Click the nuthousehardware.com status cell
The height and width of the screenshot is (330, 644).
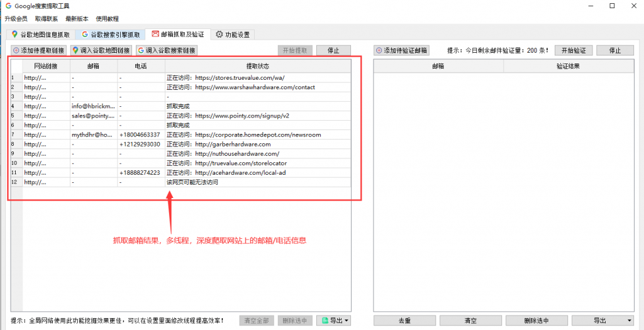tap(258, 154)
